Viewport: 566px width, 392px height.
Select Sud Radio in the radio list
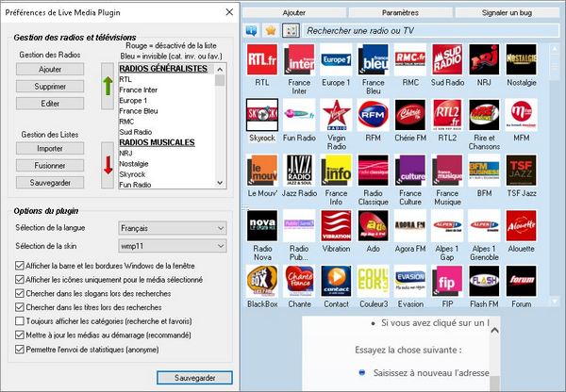click(135, 132)
